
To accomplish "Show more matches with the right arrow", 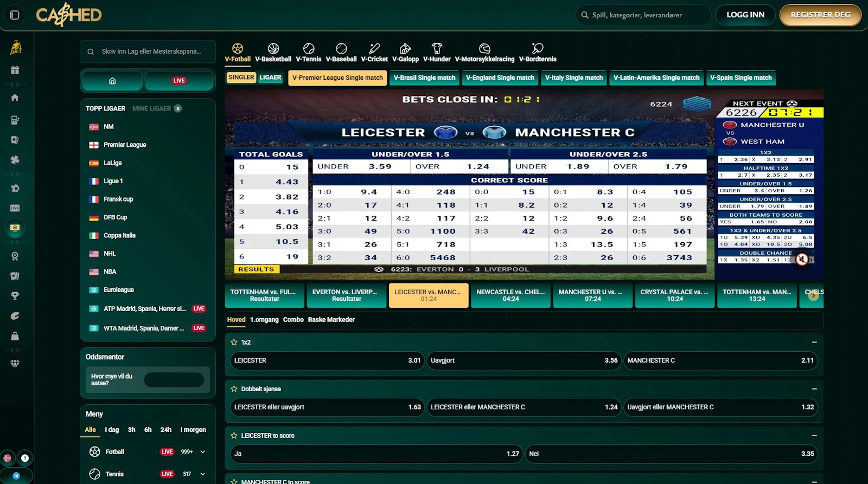I will (813, 295).
